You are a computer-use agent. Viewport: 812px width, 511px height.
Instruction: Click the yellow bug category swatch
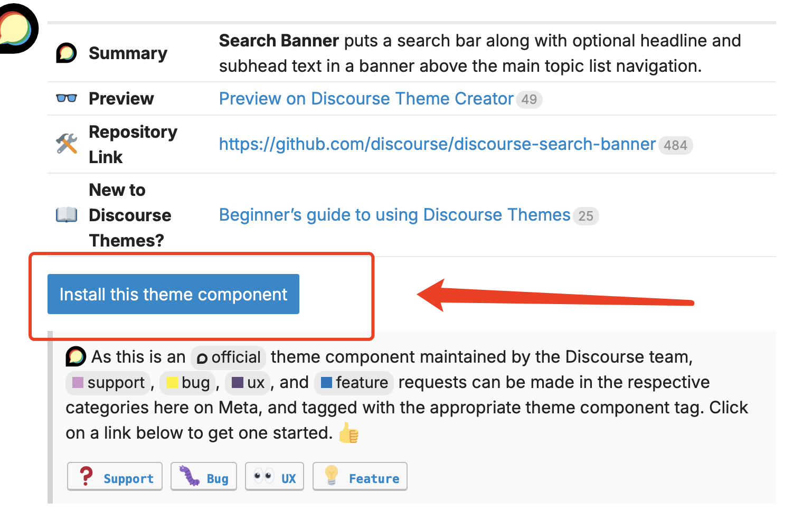[x=172, y=383]
